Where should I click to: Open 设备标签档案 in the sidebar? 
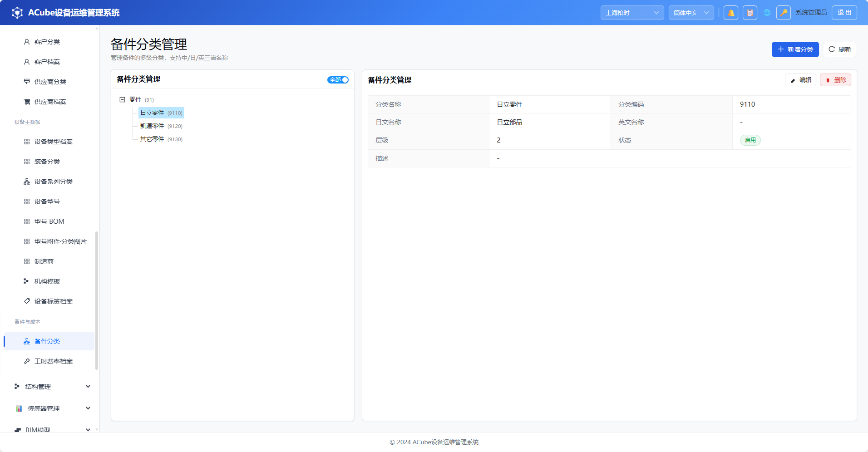coord(49,301)
